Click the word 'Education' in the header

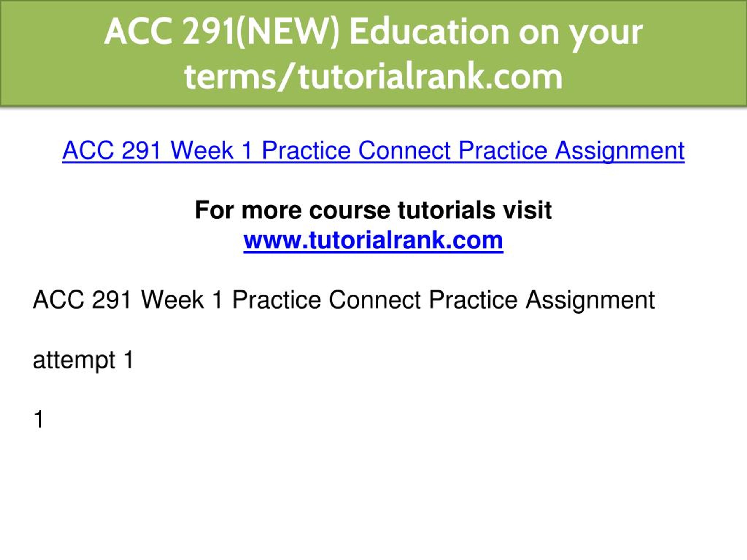pyautogui.click(x=429, y=32)
